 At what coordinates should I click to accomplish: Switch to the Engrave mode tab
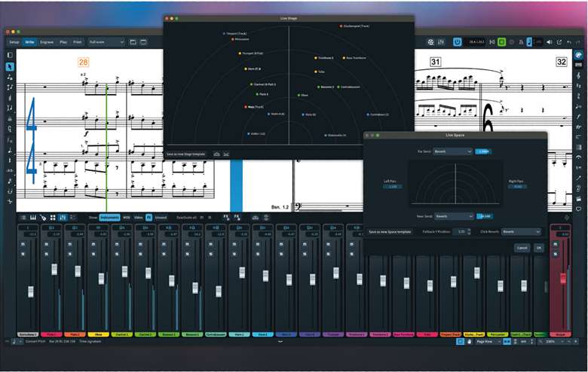point(46,42)
